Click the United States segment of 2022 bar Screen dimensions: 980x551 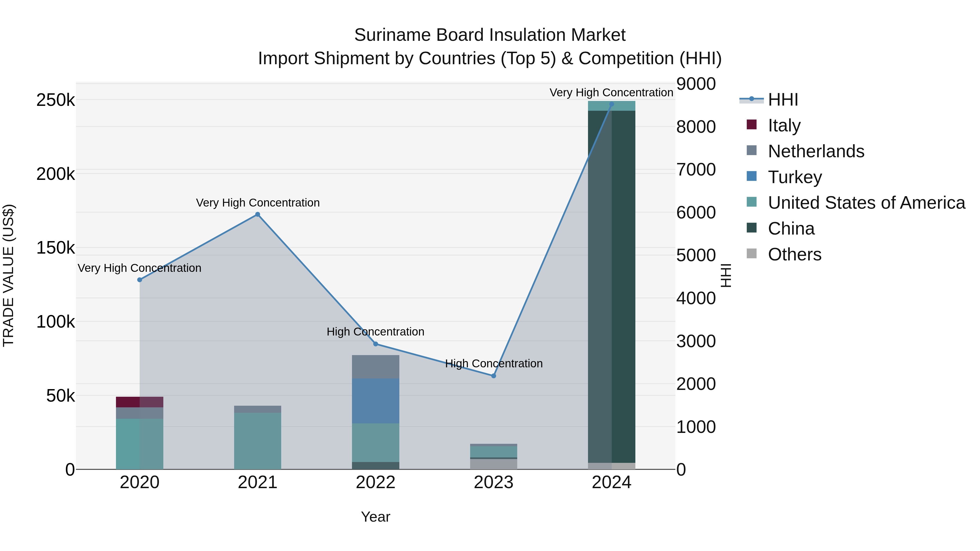375,443
